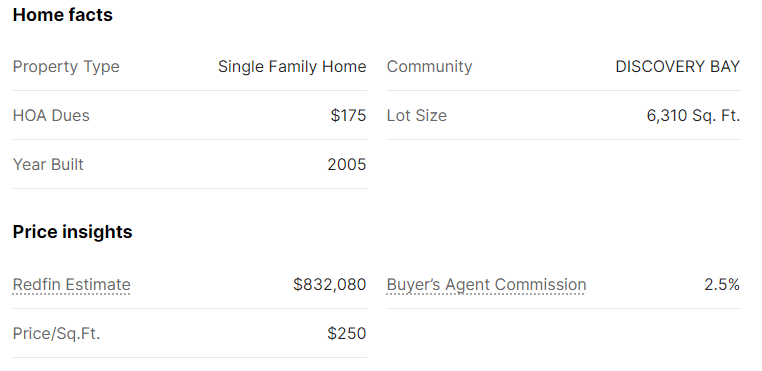Click the DISCOVERY BAY community value
The width and height of the screenshot is (762, 371).
click(677, 67)
